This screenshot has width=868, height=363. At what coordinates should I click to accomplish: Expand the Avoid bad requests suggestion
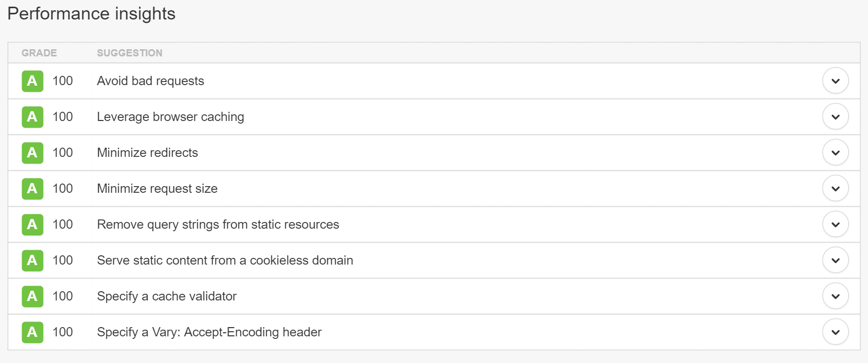coord(836,80)
